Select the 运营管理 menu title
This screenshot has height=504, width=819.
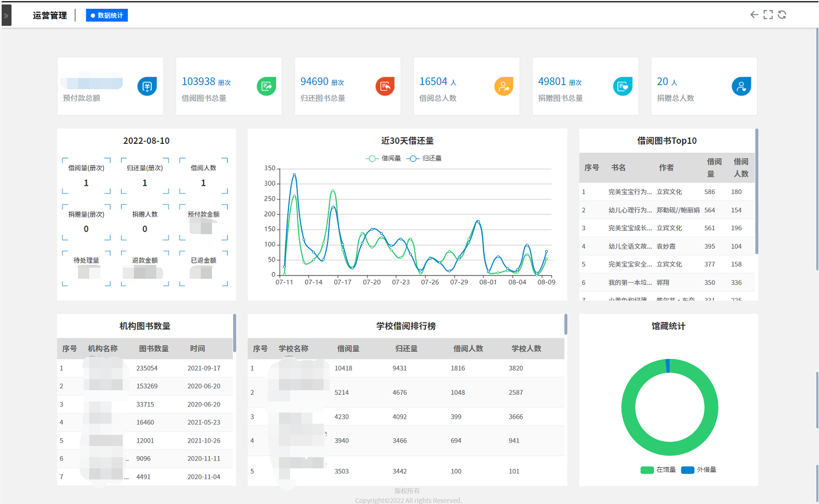coord(50,16)
